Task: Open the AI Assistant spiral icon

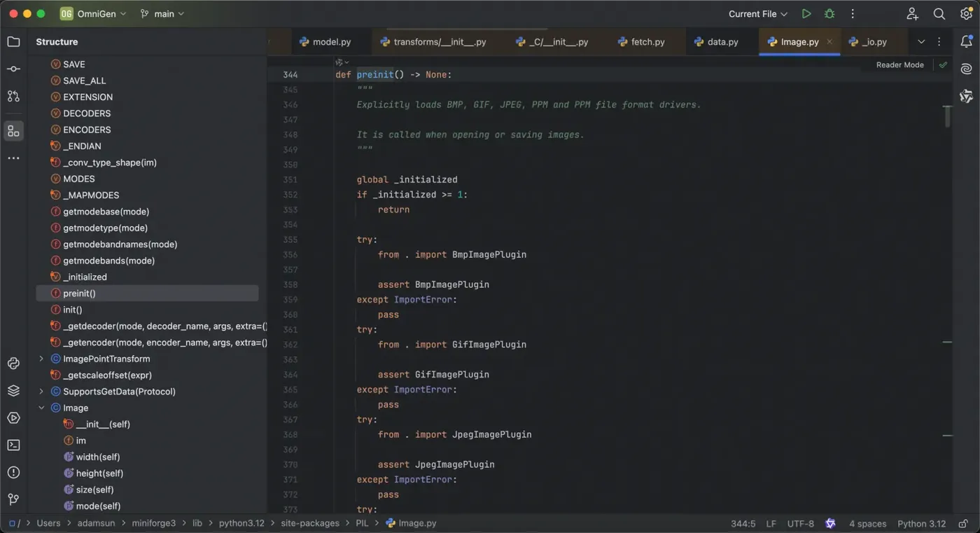Action: (x=967, y=69)
